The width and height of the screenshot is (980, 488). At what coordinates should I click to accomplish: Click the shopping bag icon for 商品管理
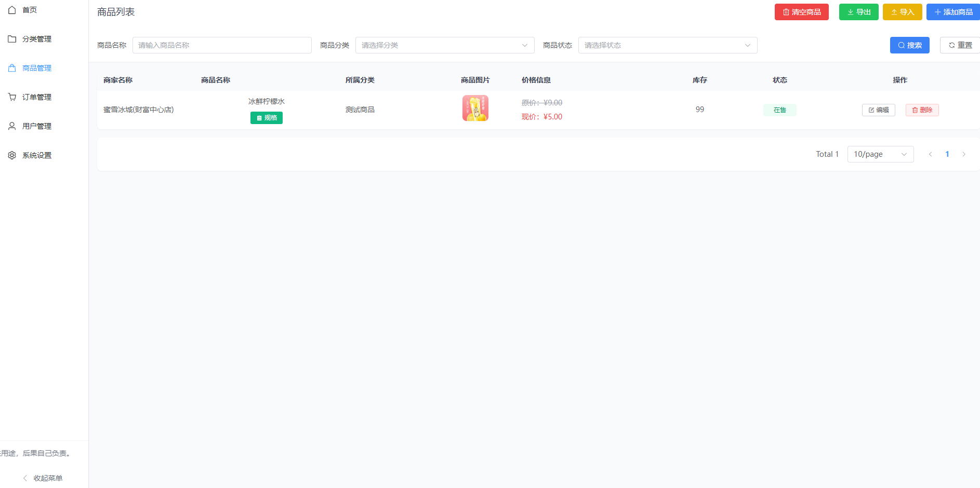[x=12, y=68]
